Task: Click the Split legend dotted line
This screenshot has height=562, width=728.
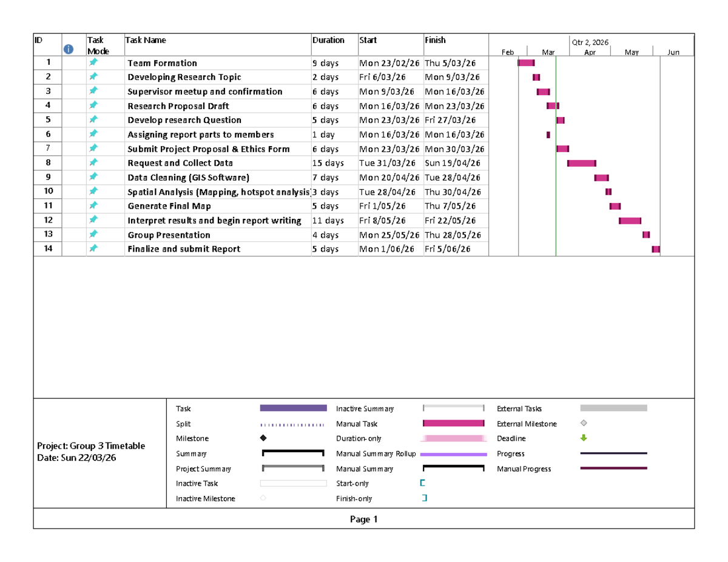Action: coord(292,424)
